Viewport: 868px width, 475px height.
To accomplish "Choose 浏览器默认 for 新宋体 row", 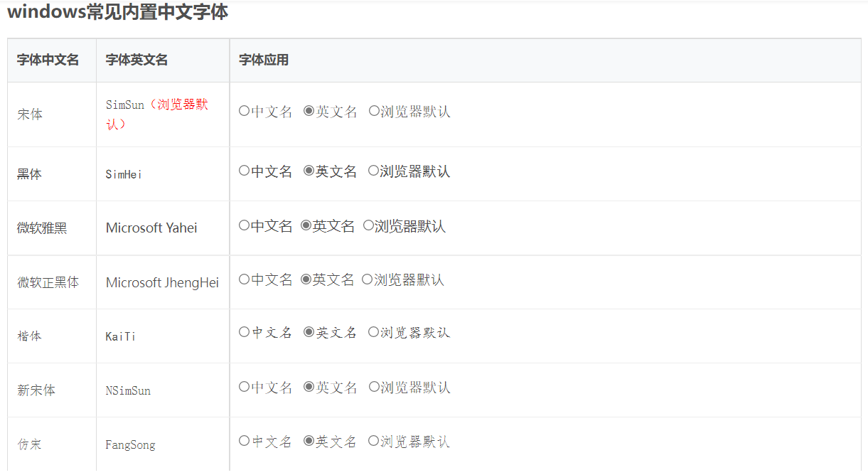I will 374,387.
